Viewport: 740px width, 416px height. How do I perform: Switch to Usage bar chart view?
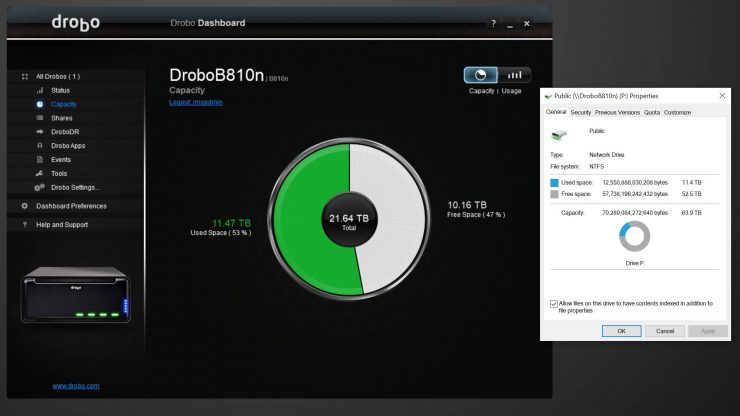pyautogui.click(x=514, y=75)
